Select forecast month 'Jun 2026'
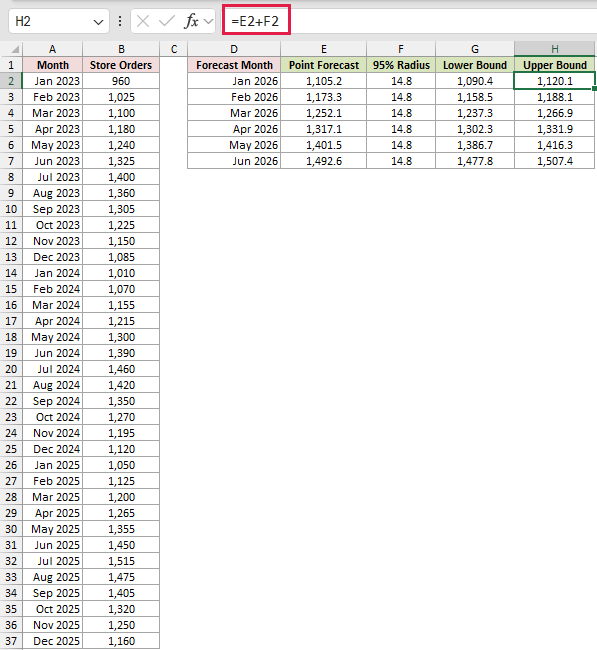The image size is (597, 650). coord(234,161)
